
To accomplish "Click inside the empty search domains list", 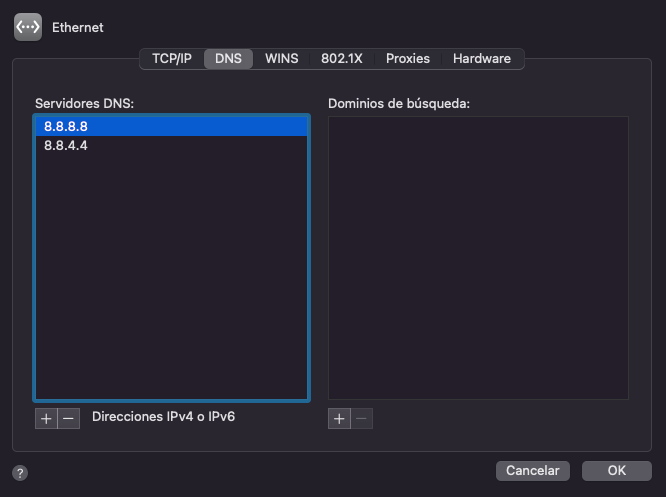I will tap(478, 258).
